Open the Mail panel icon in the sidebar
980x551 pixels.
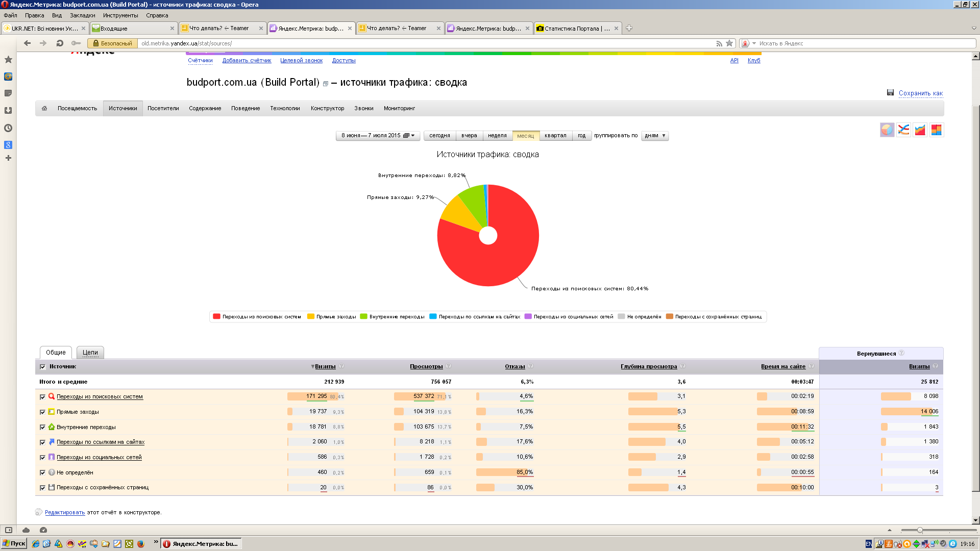[x=8, y=77]
